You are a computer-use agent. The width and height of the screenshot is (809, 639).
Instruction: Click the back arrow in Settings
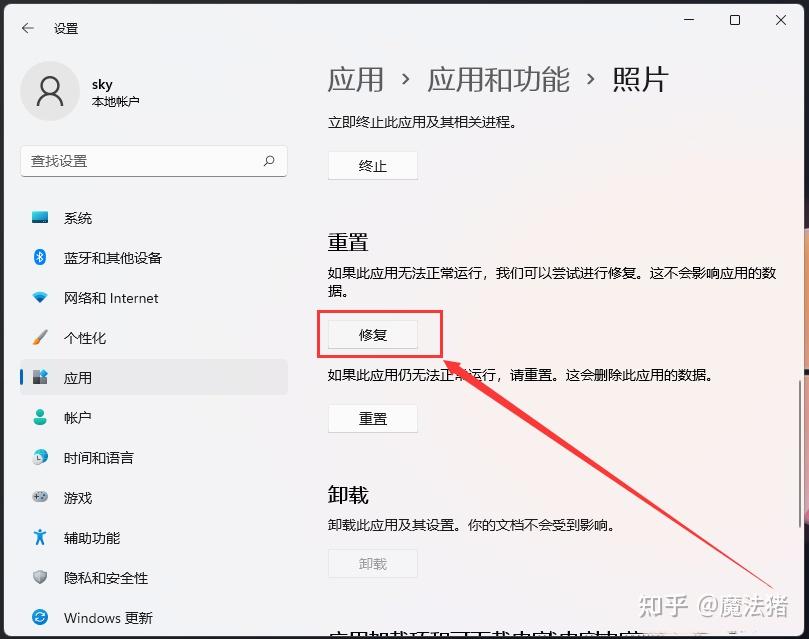click(x=28, y=28)
